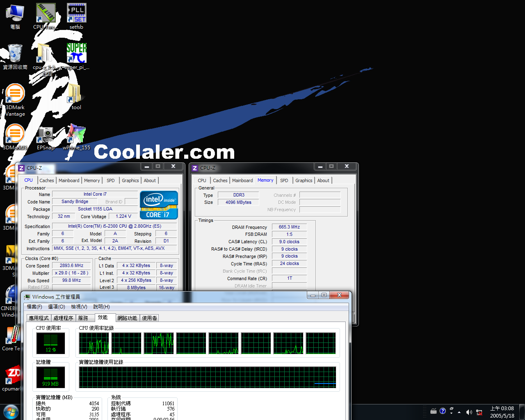Viewport: 525px width, 420px height.
Task: Open the tool folder on desktop
Action: click(x=76, y=97)
